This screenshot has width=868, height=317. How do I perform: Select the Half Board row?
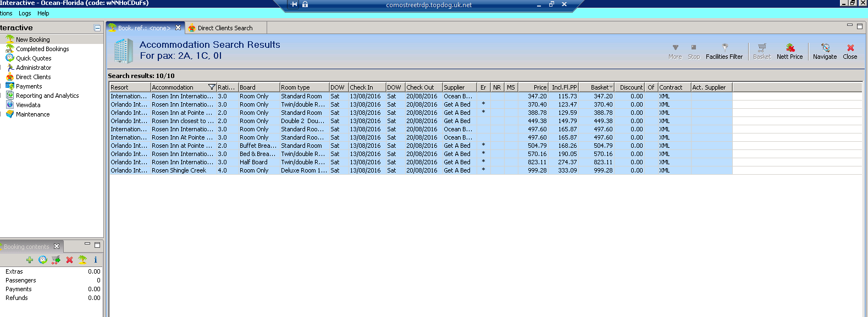coord(421,162)
